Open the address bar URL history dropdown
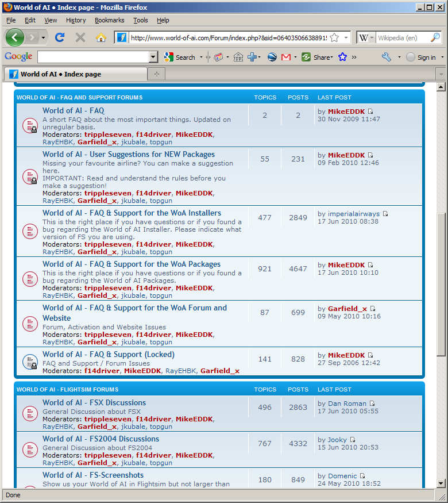 coord(346,37)
